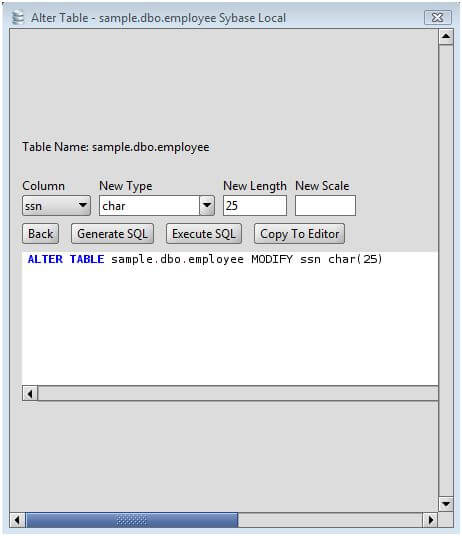Click the bottom horizontal scrollbar left arrow

click(x=17, y=520)
